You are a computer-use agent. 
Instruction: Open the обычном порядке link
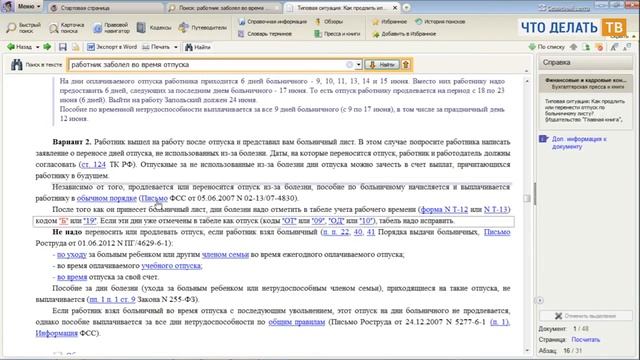107,198
